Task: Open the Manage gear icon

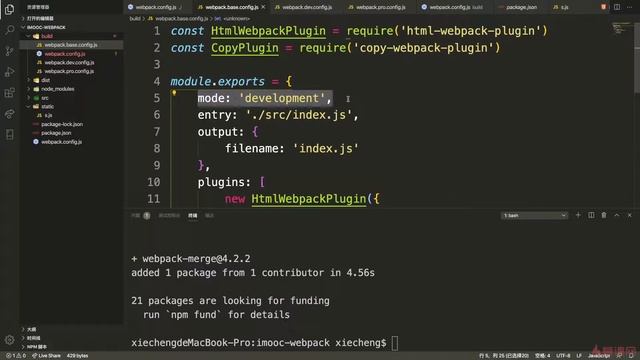Action: click(x=9, y=340)
